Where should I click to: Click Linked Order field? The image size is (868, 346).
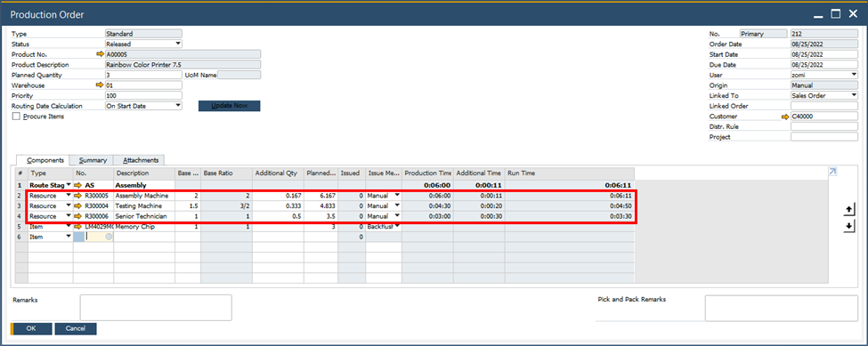(x=824, y=106)
